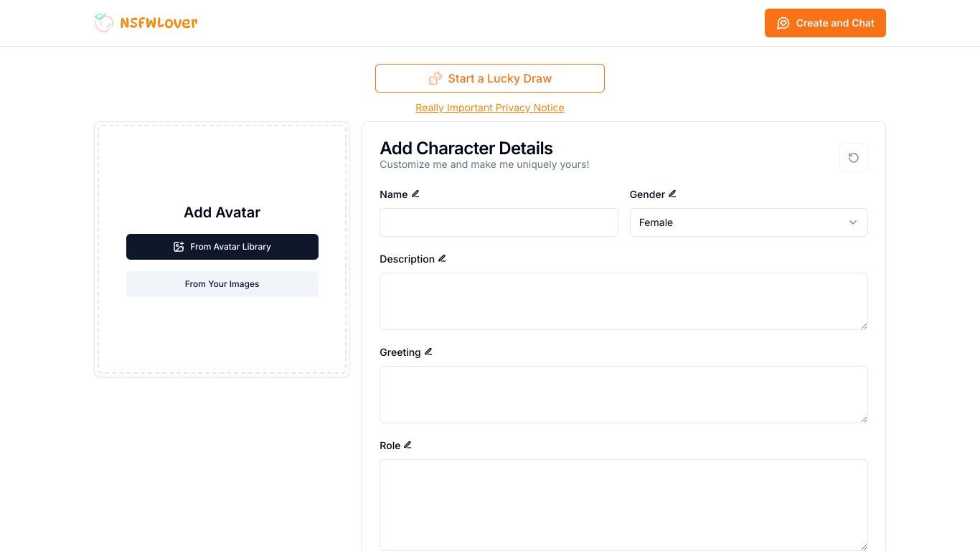Viewport: 980px width, 551px height.
Task: Click the Add Avatar heading
Action: click(222, 212)
